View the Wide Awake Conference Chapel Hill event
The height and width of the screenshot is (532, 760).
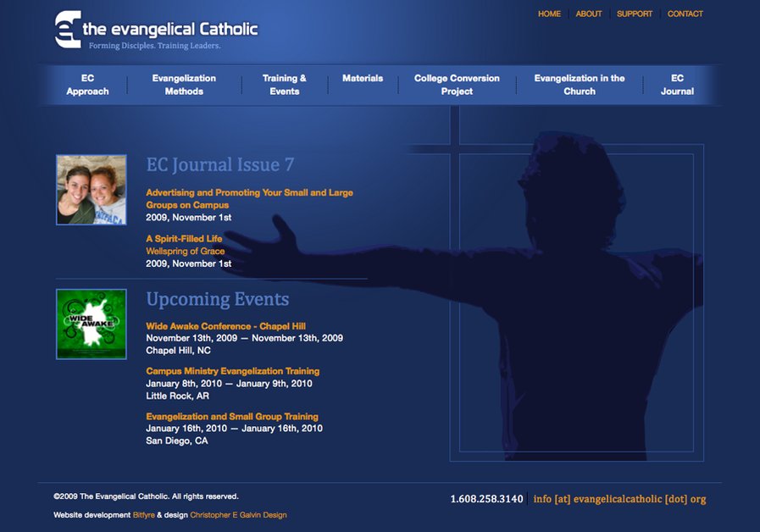[x=225, y=325]
